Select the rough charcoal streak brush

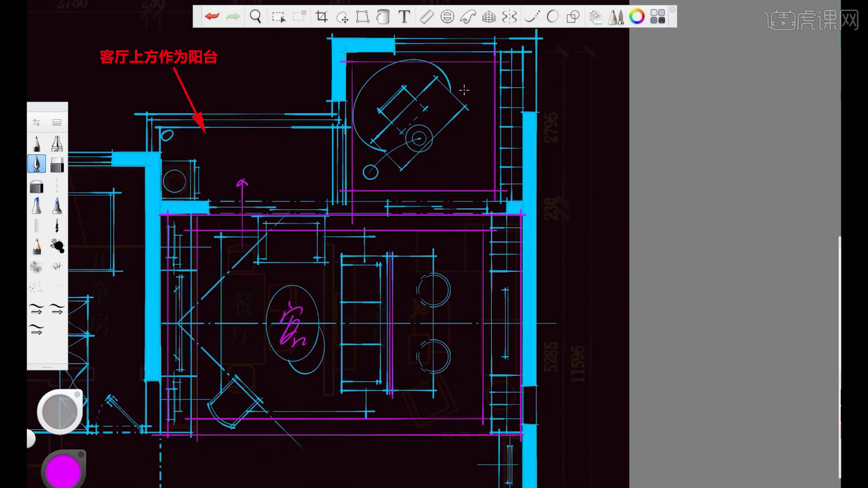point(57,225)
